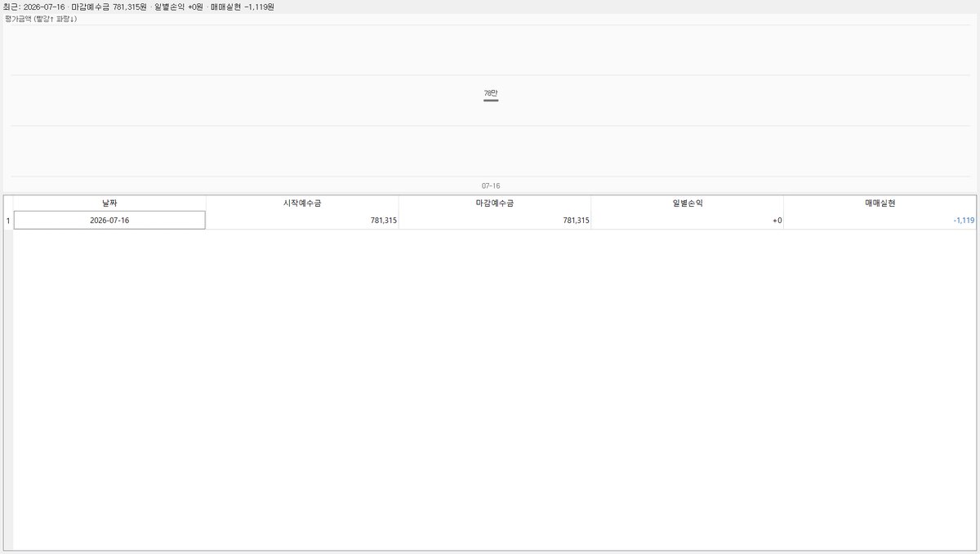The height and width of the screenshot is (554, 980).
Task: Click 일별손익 +0원 in the summary line
Action: point(179,7)
